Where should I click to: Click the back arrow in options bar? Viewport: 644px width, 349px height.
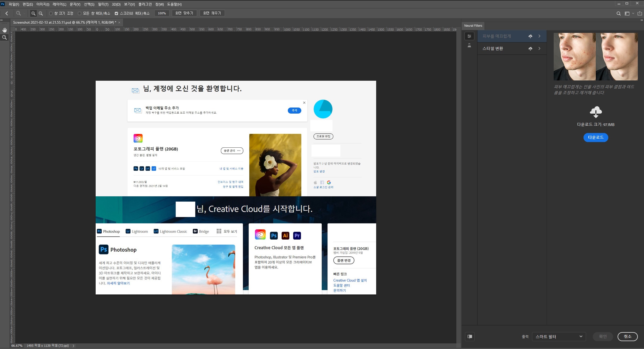(x=7, y=13)
